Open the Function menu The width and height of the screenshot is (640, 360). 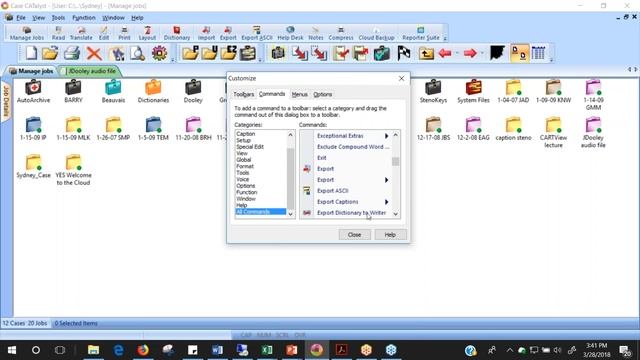[84, 18]
